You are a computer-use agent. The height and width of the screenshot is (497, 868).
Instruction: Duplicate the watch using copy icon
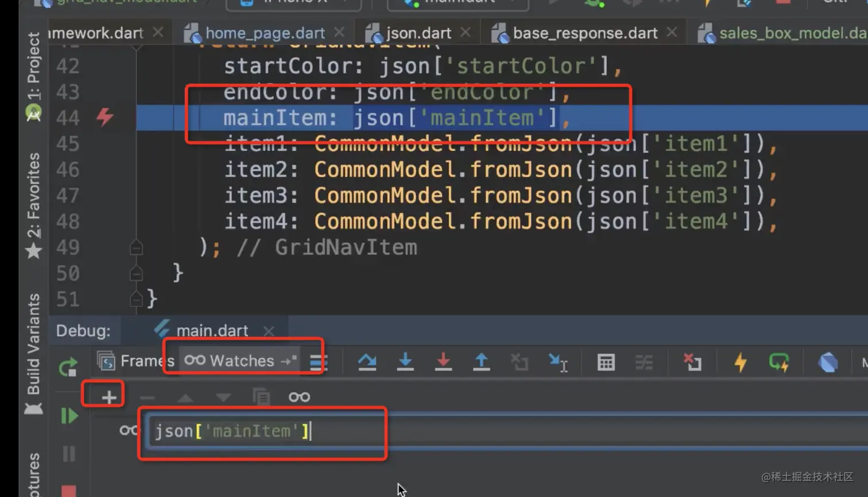[x=261, y=397]
